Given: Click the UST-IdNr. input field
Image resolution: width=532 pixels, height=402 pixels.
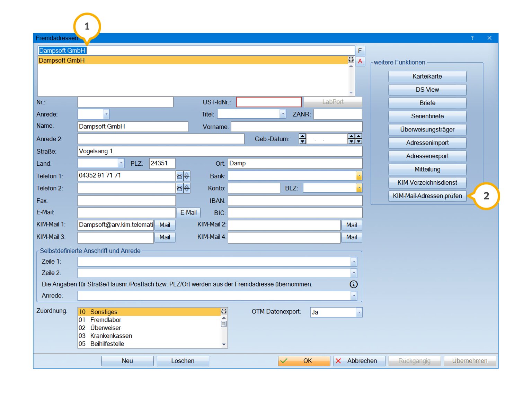Looking at the screenshot, I should pos(269,102).
